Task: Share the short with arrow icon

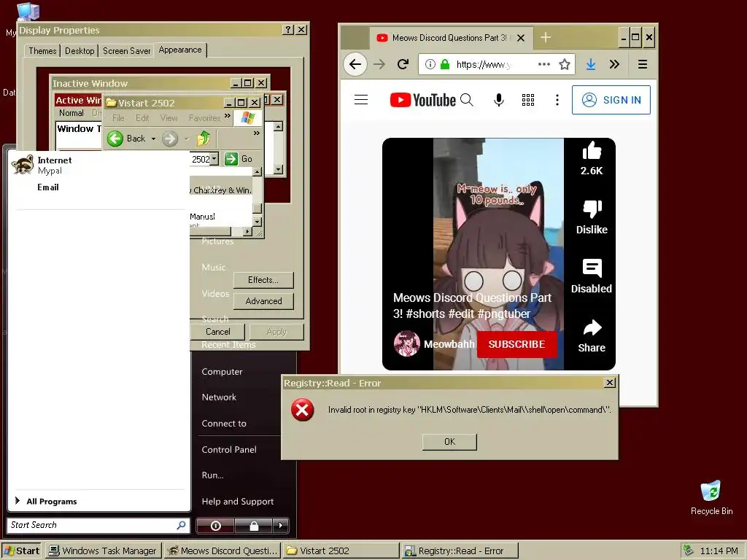Action: pyautogui.click(x=592, y=327)
